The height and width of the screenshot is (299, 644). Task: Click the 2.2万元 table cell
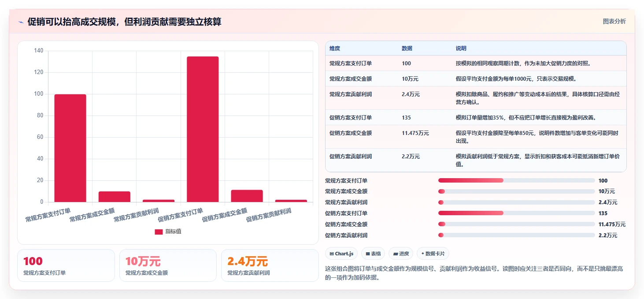(x=411, y=157)
